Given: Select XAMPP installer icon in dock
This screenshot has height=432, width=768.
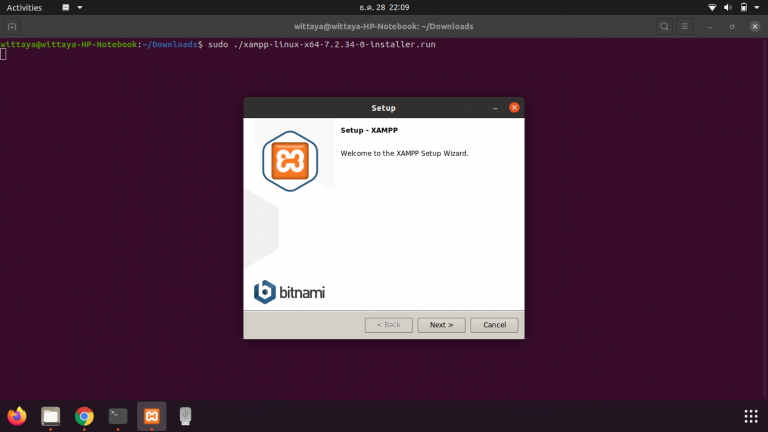Looking at the screenshot, I should click(x=152, y=416).
